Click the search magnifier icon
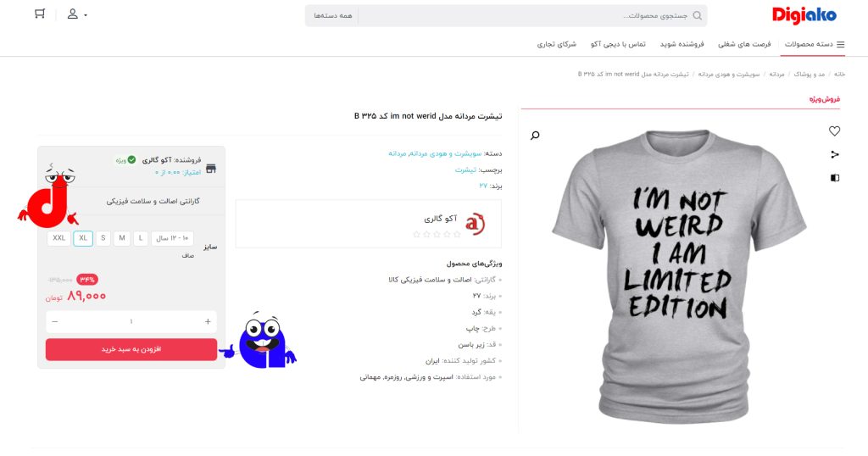 [697, 15]
